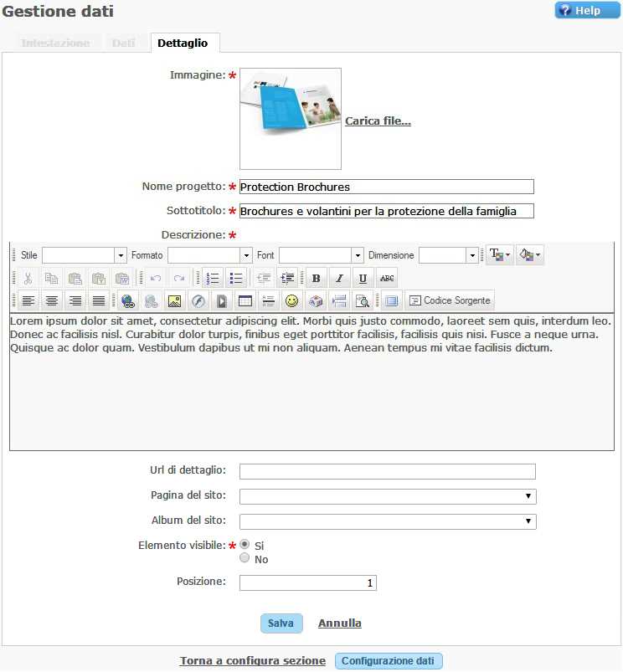
Task: Apply italic formatting in the editor
Action: coord(339,279)
